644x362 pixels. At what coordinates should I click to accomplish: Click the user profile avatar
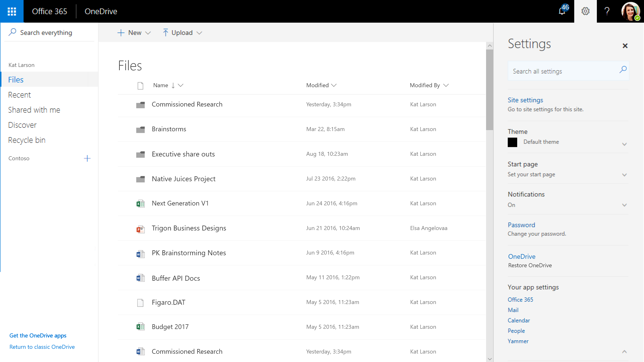point(630,11)
